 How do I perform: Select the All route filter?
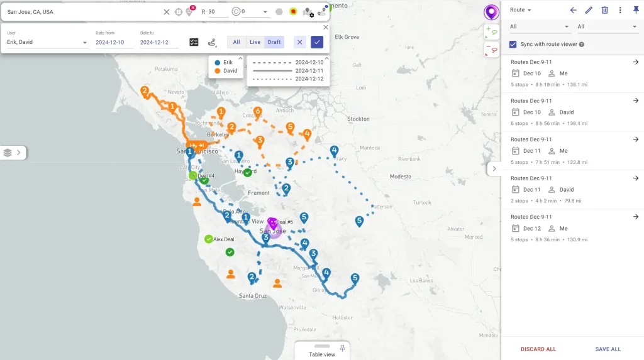pyautogui.click(x=236, y=42)
